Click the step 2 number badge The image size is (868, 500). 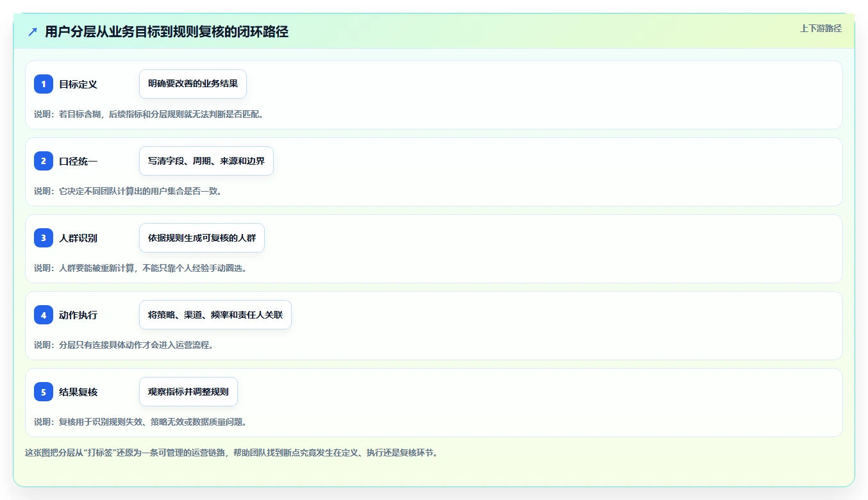click(44, 161)
